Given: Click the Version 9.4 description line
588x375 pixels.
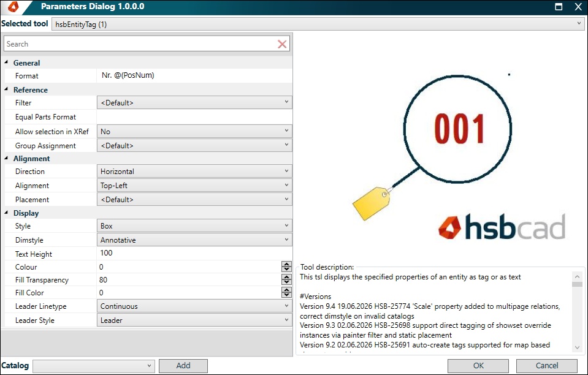Looking at the screenshot, I should pyautogui.click(x=430, y=311).
